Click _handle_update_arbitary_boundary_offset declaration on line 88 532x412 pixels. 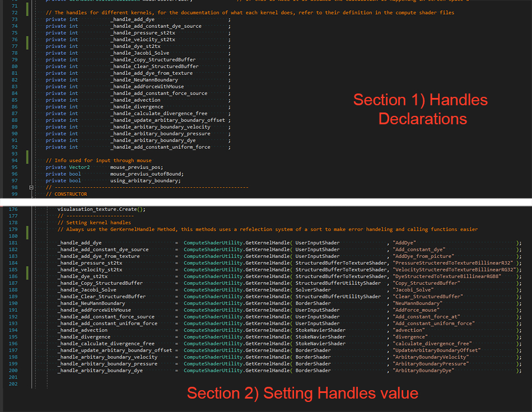point(167,120)
